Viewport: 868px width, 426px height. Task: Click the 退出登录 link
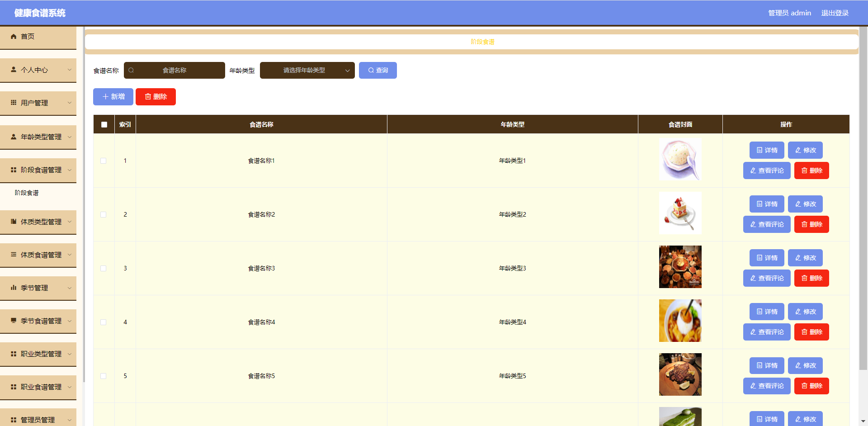point(835,13)
